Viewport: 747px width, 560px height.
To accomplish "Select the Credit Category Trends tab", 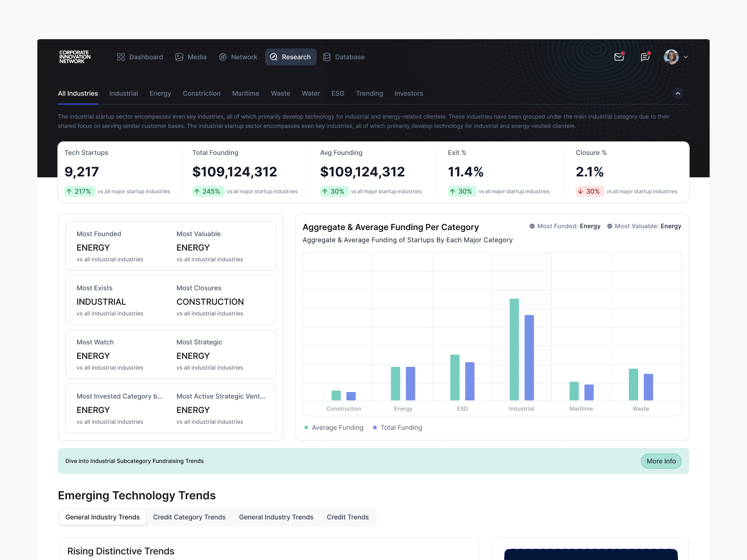I will point(189,517).
